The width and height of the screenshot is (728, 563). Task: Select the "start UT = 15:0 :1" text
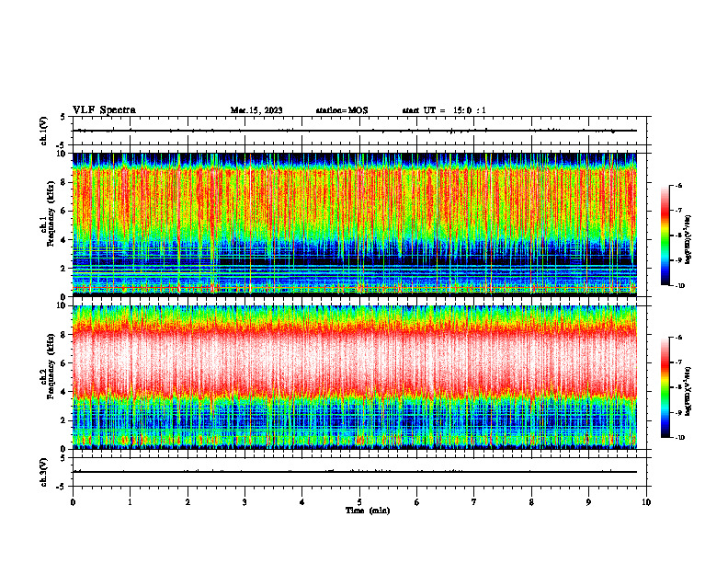444,110
